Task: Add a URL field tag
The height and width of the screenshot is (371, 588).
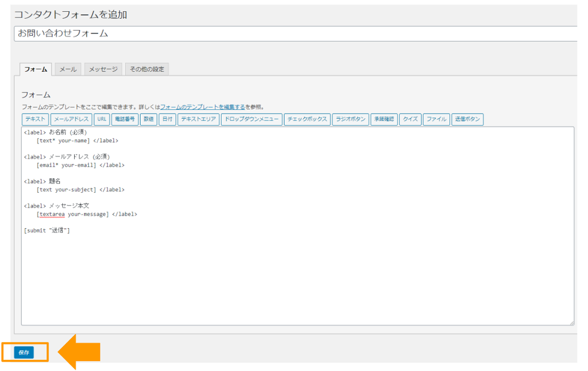Action: tap(102, 119)
